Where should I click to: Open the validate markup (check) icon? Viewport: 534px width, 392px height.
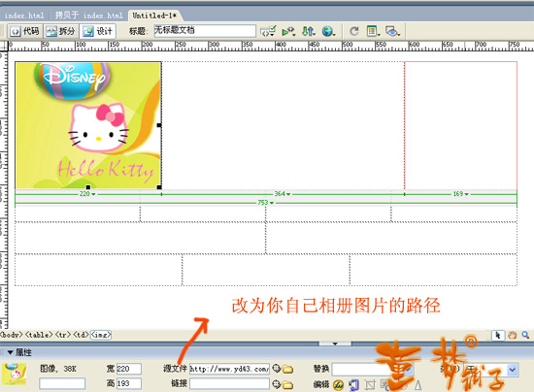coord(268,31)
